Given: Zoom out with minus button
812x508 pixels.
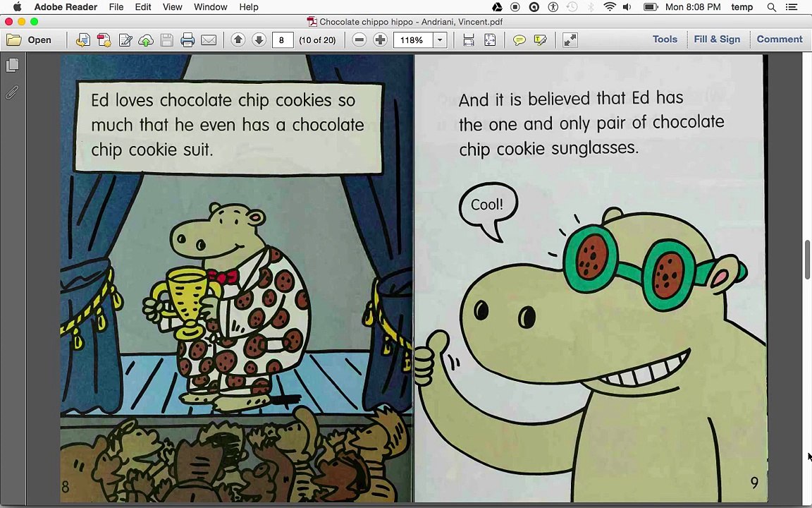Looking at the screenshot, I should [x=359, y=40].
